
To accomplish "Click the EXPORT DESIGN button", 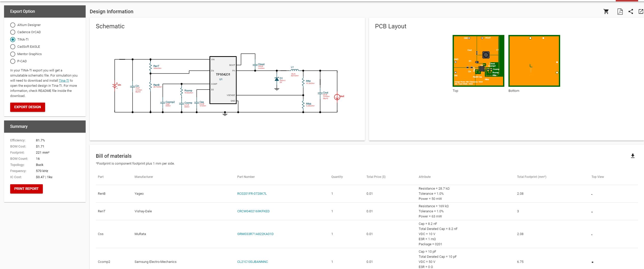I will (x=28, y=107).
